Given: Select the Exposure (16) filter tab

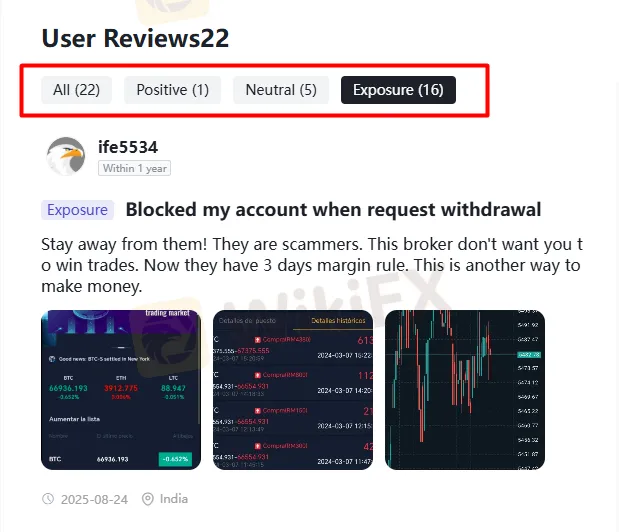Looking at the screenshot, I should [x=398, y=90].
